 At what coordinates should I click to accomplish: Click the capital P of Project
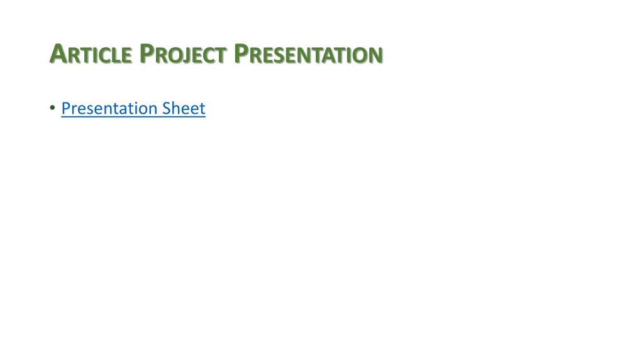point(147,53)
